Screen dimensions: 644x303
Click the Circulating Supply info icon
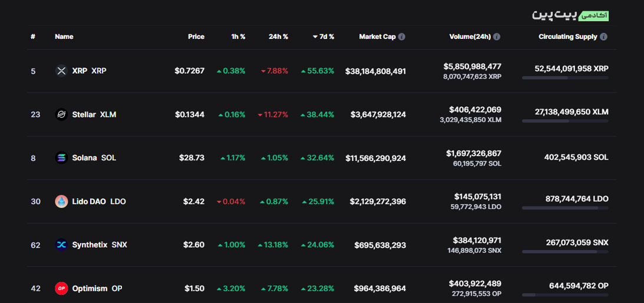(603, 37)
